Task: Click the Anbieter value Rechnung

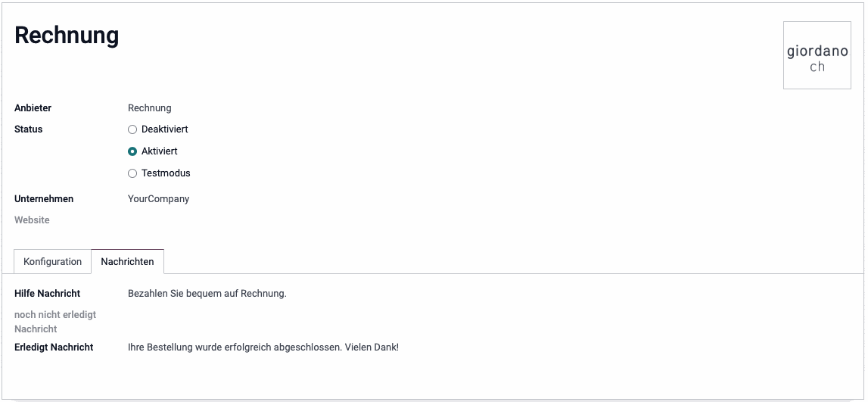Action: pyautogui.click(x=150, y=108)
